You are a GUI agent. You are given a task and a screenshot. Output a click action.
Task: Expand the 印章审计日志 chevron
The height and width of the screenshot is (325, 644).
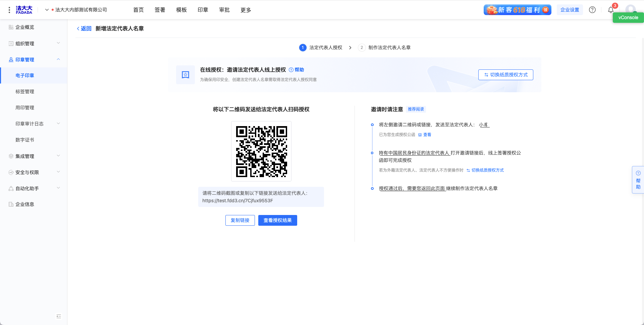[x=58, y=123]
